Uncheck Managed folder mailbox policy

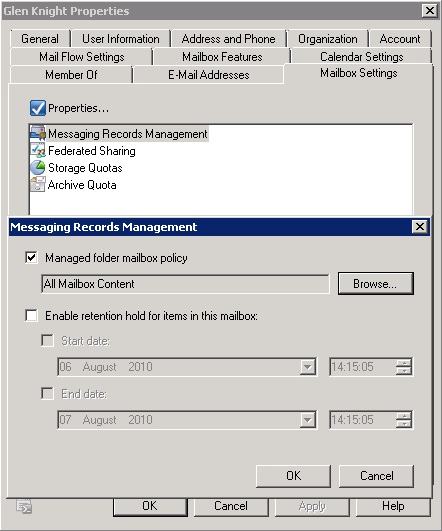pyautogui.click(x=31, y=258)
